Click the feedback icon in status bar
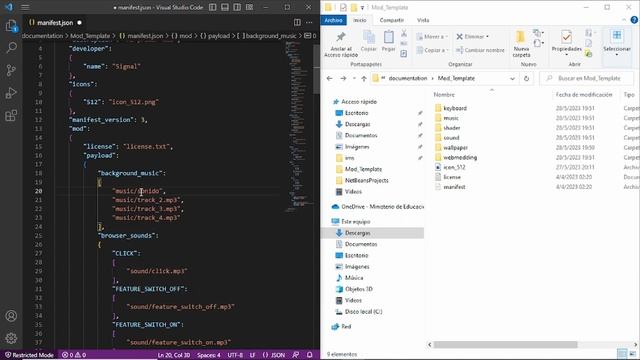The width and height of the screenshot is (640, 360). coord(296,355)
